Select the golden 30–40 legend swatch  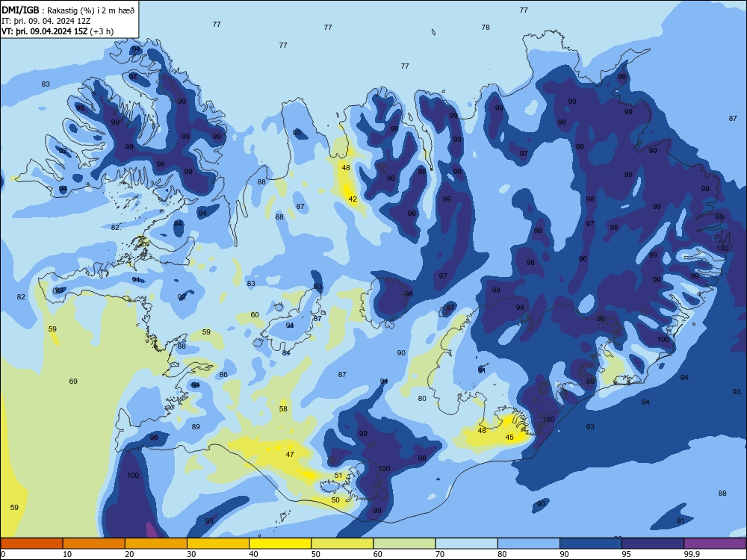(x=218, y=544)
